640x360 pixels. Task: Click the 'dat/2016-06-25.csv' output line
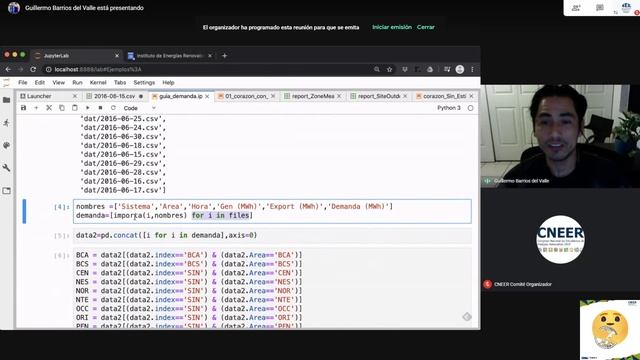[123, 119]
